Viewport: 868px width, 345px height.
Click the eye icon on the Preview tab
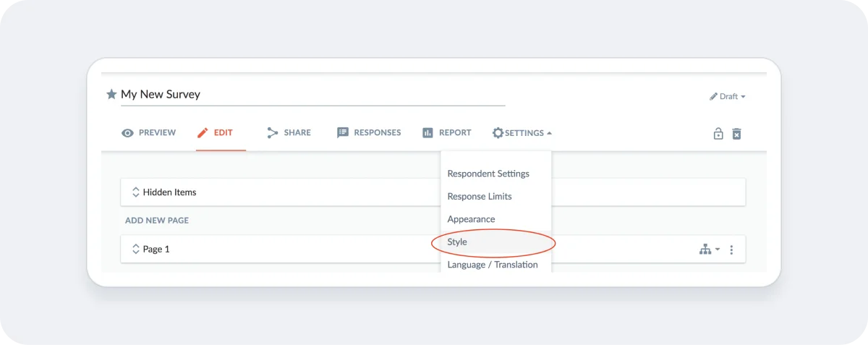pos(127,133)
